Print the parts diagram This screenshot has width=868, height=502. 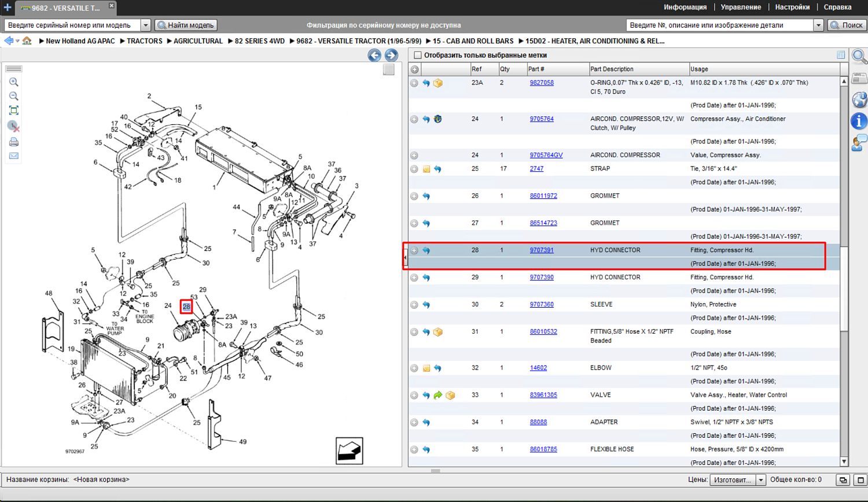[x=14, y=142]
